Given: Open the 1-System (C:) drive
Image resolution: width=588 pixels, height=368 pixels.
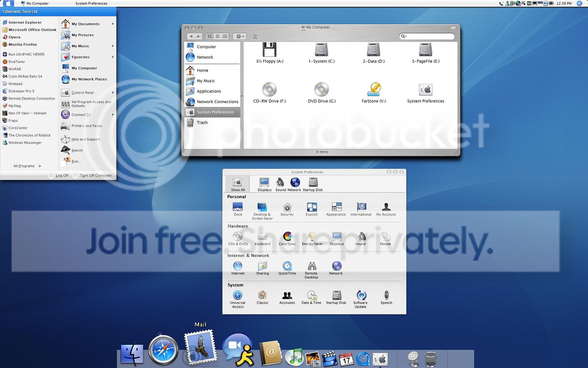Looking at the screenshot, I should point(322,53).
